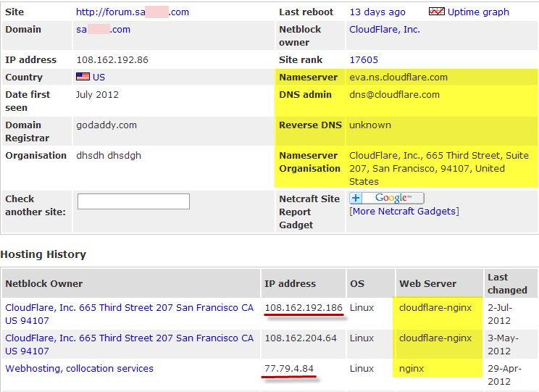Click the US flag icon
539x392 pixels.
83,76
